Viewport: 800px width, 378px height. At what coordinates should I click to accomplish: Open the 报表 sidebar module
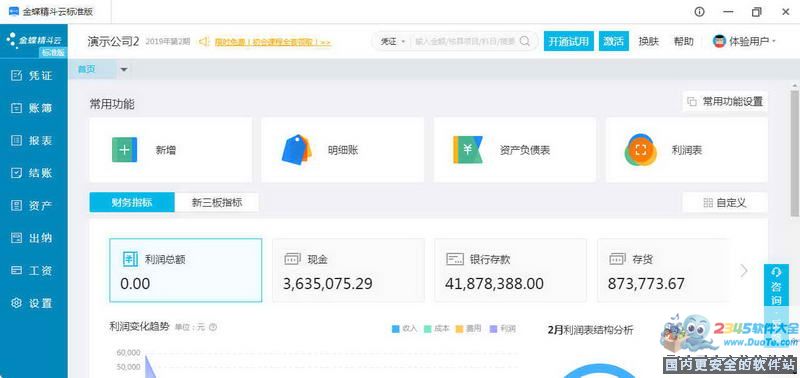coord(33,140)
